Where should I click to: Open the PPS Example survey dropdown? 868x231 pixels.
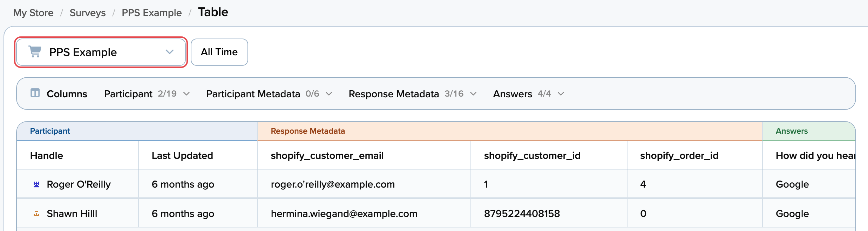[101, 52]
